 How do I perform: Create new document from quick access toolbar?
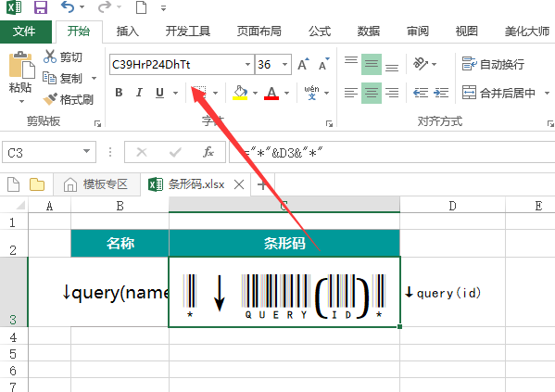(x=141, y=6)
